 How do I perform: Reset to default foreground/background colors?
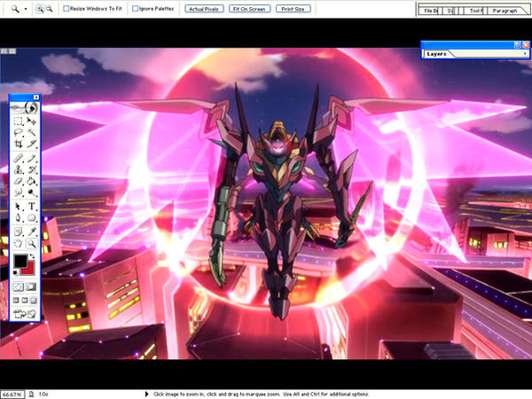(16, 272)
